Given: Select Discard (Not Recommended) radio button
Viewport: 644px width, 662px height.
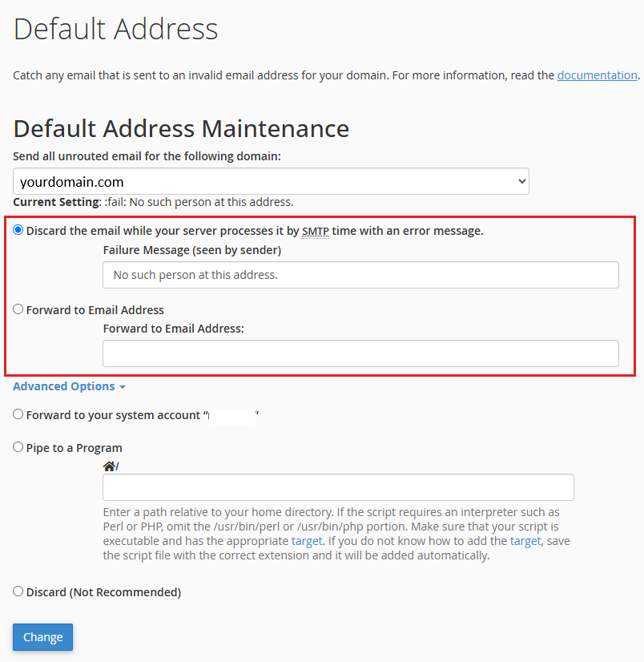Looking at the screenshot, I should 18,591.
